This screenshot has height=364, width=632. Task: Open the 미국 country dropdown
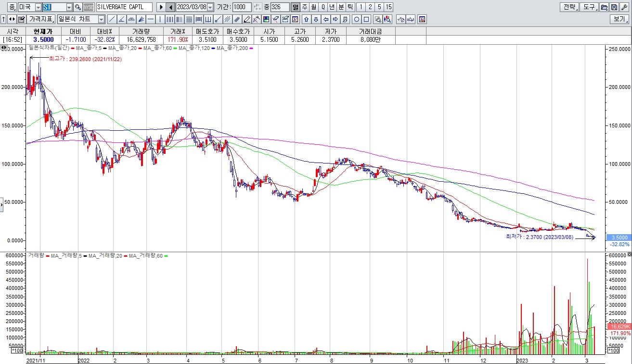pos(38,7)
